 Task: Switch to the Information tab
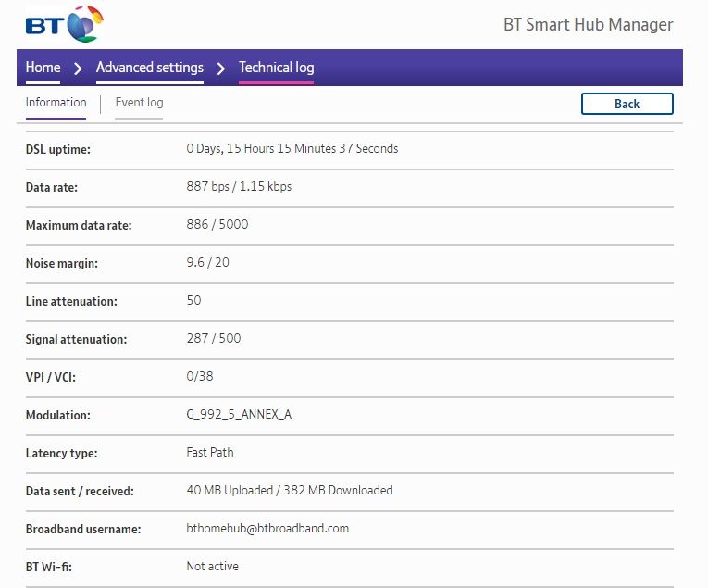(x=56, y=103)
